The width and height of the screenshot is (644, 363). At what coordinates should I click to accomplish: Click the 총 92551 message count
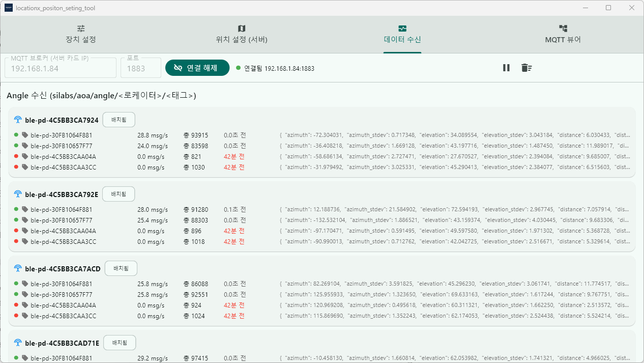click(196, 295)
